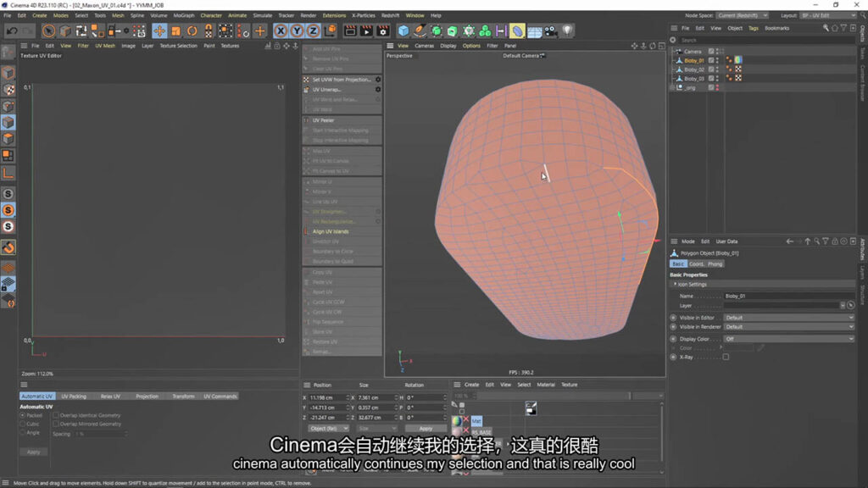Click the axis L-shaped icon

(x=8, y=173)
